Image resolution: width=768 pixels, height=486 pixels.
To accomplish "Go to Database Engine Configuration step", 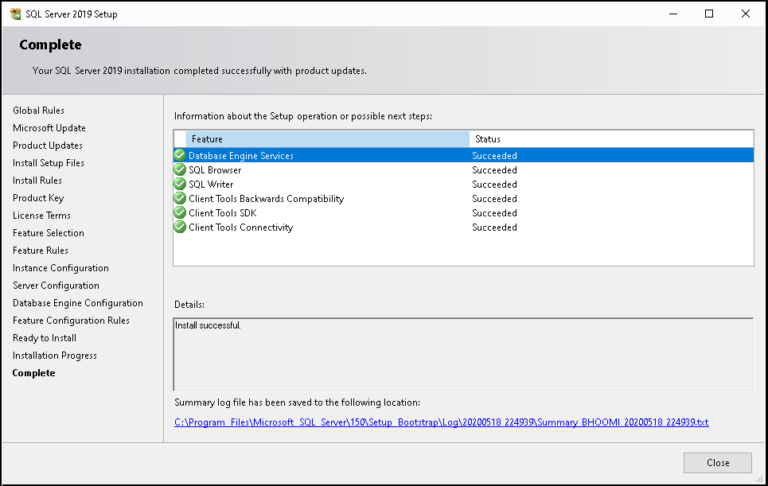I will point(78,303).
